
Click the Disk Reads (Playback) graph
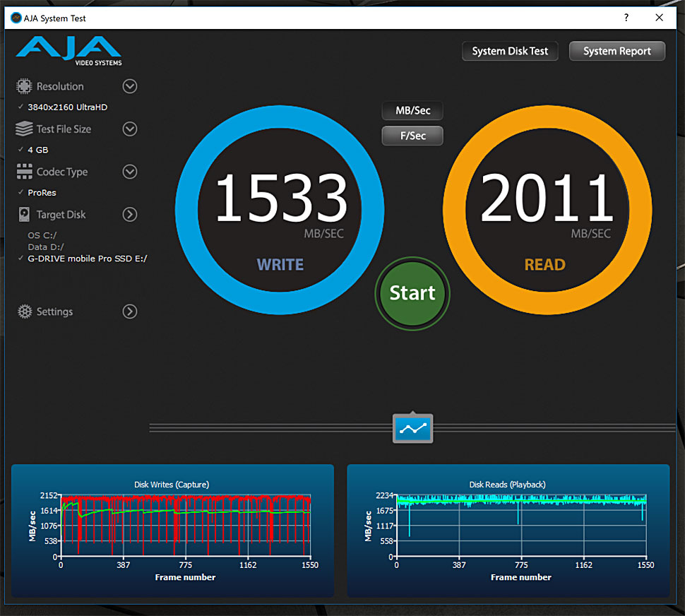[x=508, y=531]
